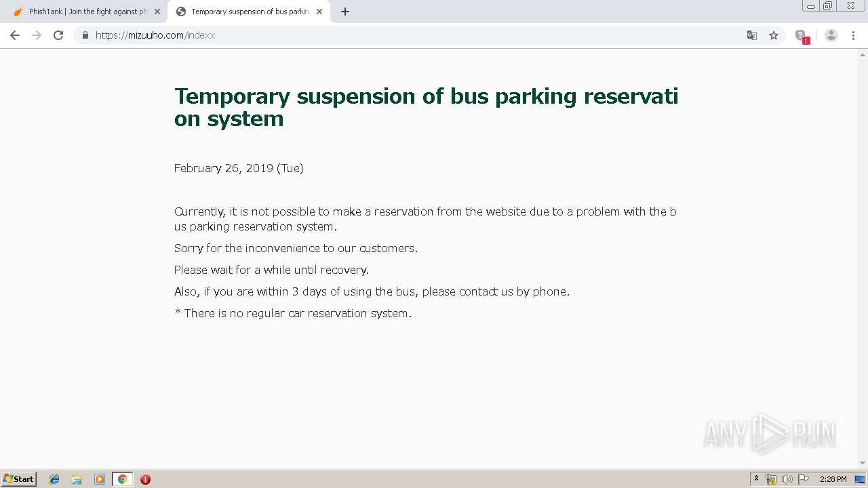The image size is (868, 488).
Task: Open Chrome's three-dot menu
Action: tap(853, 35)
